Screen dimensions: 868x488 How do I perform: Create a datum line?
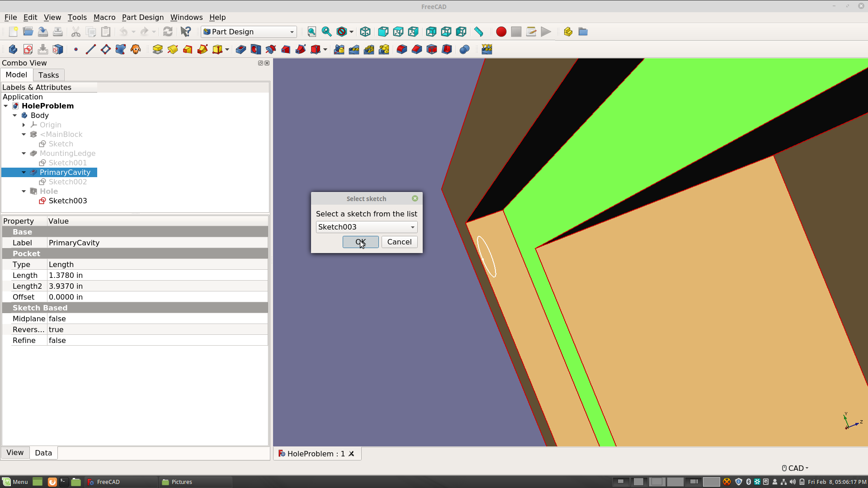[x=90, y=49]
